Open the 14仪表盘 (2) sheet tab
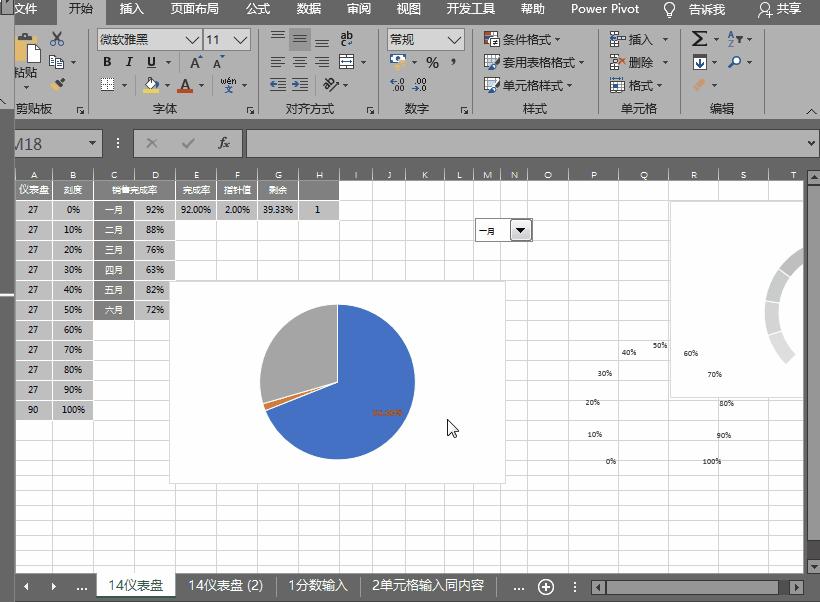 tap(228, 587)
